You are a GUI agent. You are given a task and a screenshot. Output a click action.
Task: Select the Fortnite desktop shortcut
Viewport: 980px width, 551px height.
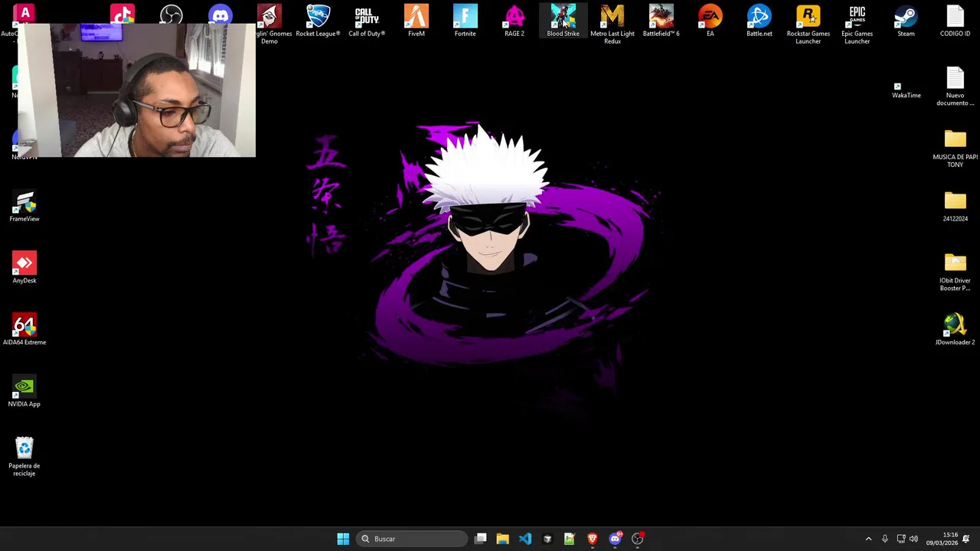pos(465,21)
